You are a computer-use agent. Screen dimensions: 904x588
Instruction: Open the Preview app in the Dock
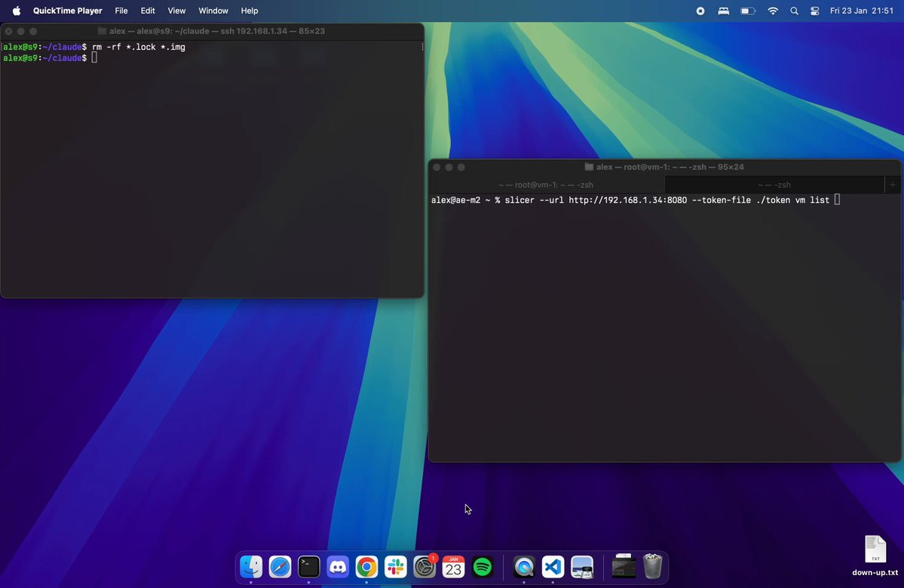point(582,567)
